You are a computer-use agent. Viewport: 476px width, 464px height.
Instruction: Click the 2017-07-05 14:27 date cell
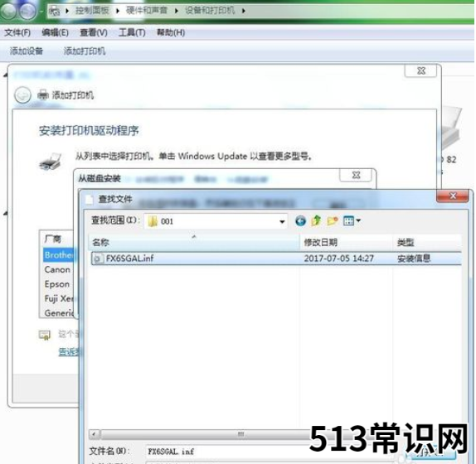[339, 259]
